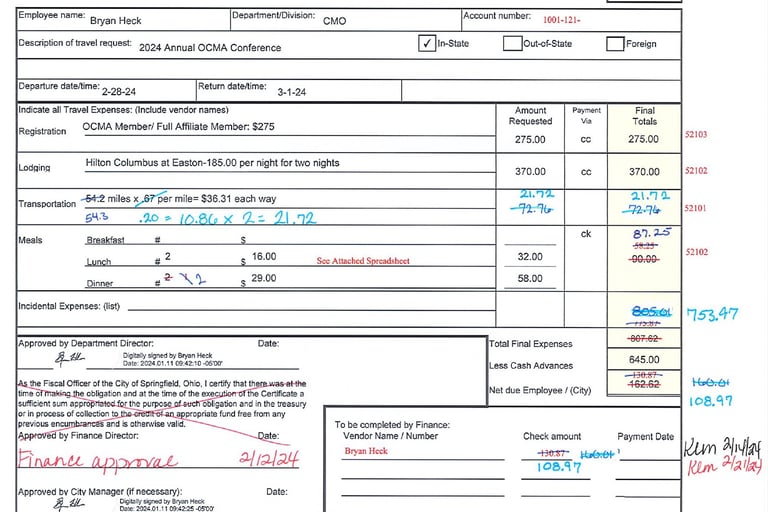Screen dimensions: 768x512
Task: Click dinner amount requested 58.00
Action: click(x=530, y=278)
